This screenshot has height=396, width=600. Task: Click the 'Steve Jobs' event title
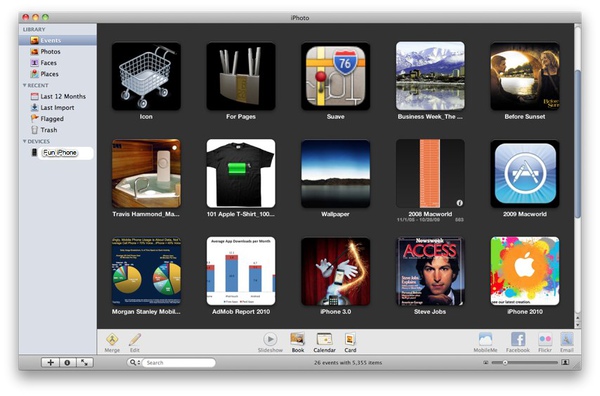point(430,312)
